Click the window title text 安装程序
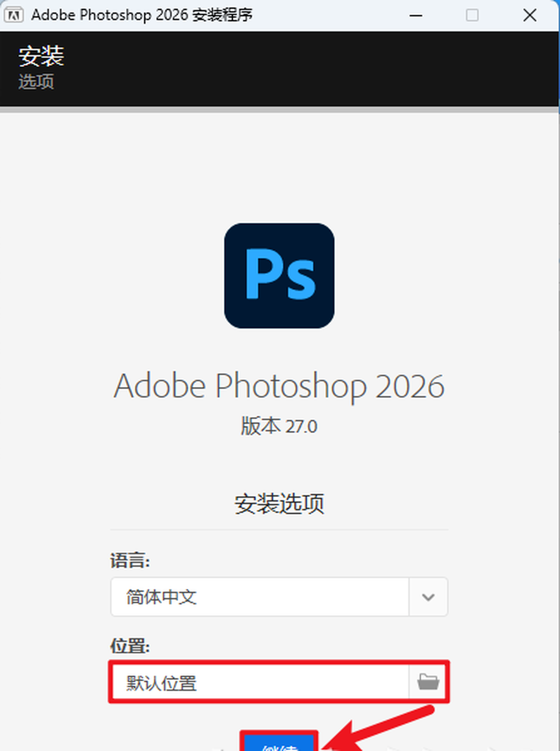Screen dimensions: 560x751 (x=222, y=15)
